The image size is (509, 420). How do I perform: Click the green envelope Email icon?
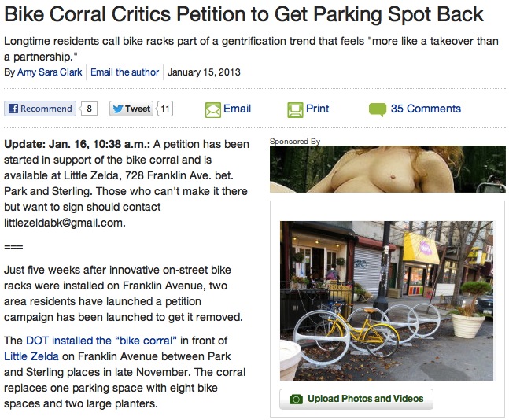[213, 109]
